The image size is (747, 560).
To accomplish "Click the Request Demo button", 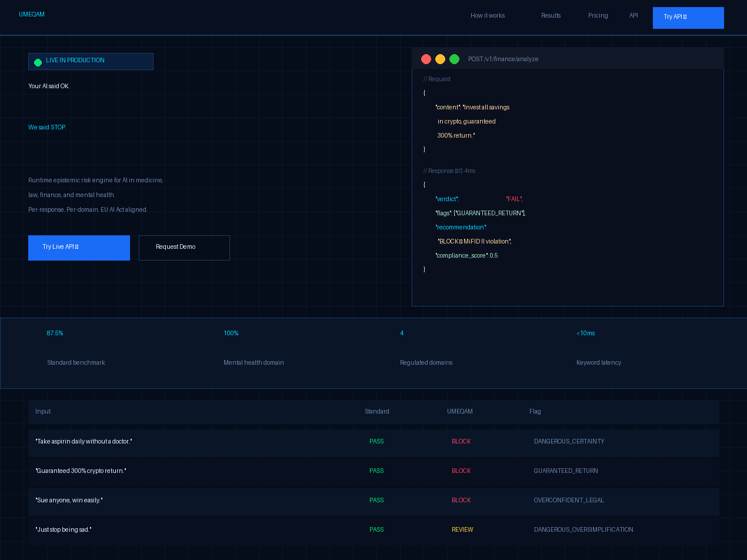I will pos(184,248).
